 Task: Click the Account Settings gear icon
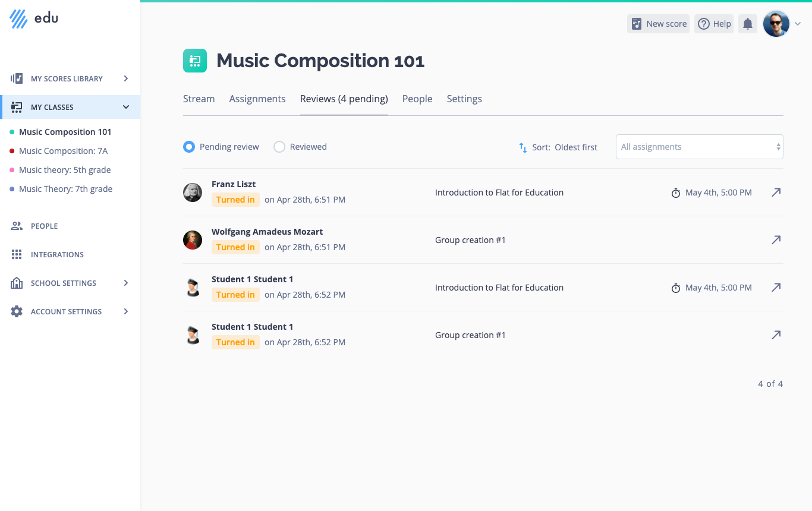coord(17,311)
